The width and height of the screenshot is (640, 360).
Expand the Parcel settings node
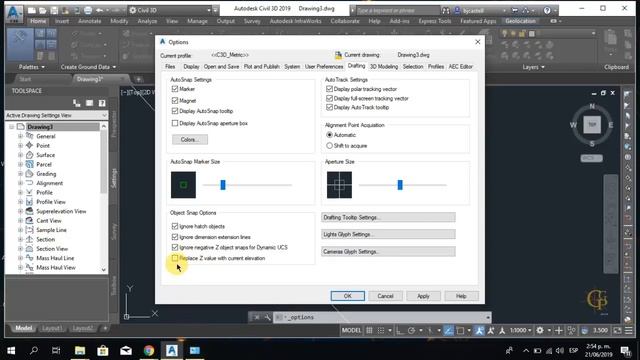[x=20, y=164]
